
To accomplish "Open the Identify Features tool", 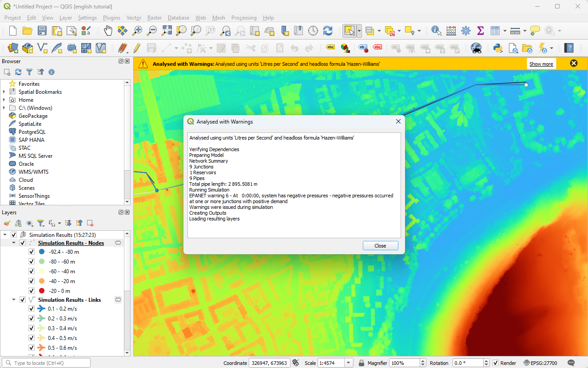I will pyautogui.click(x=436, y=31).
